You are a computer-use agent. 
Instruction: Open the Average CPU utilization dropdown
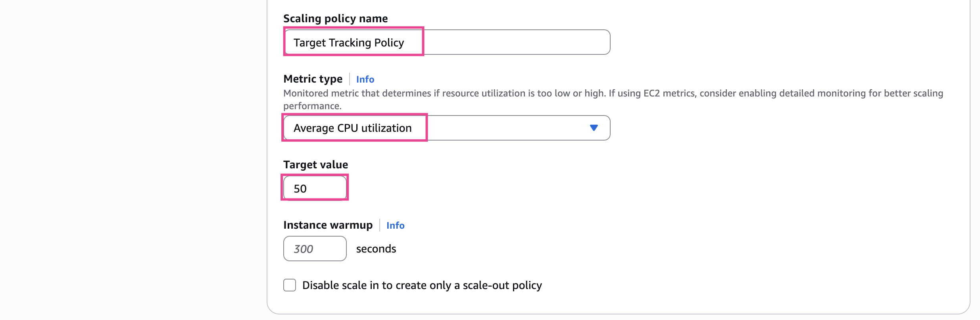[x=446, y=128]
